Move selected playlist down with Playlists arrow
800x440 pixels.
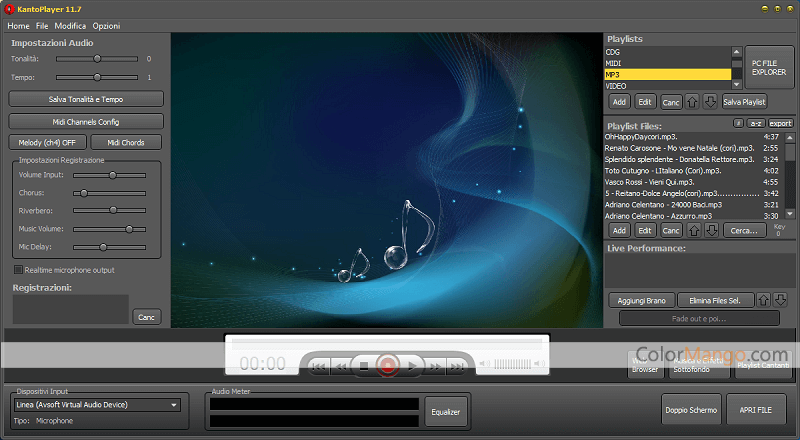point(710,102)
